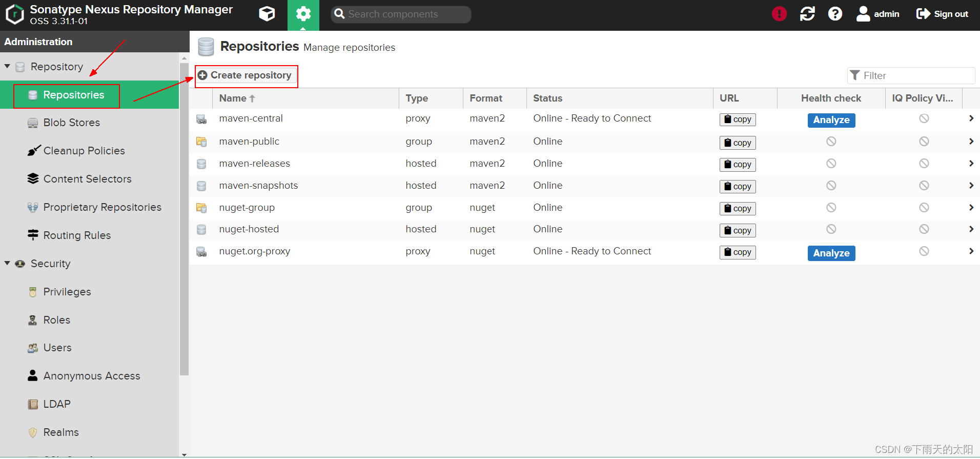Open nuget.org-proxy row chevron
The height and width of the screenshot is (459, 980).
971,251
